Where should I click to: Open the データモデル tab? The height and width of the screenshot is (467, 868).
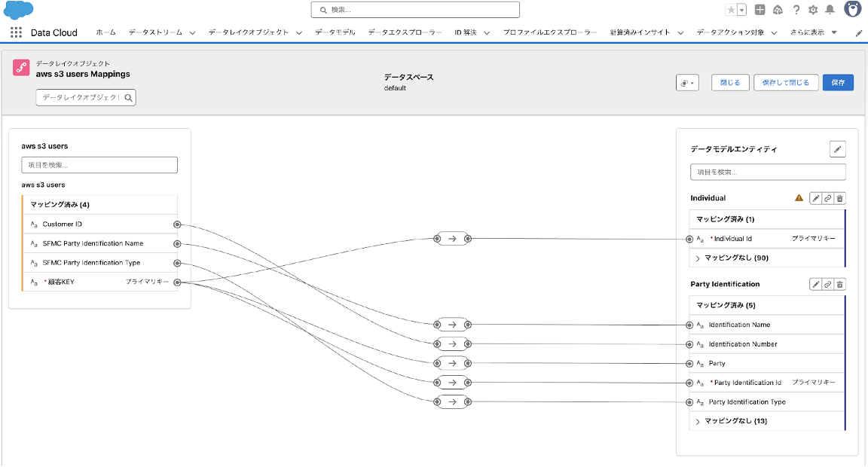335,32
